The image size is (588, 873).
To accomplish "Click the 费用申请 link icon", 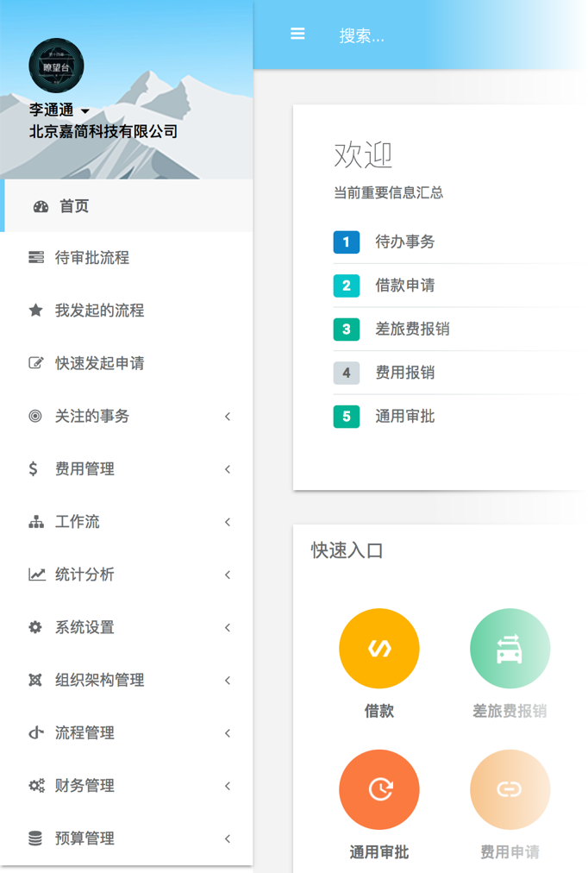I will coord(510,789).
